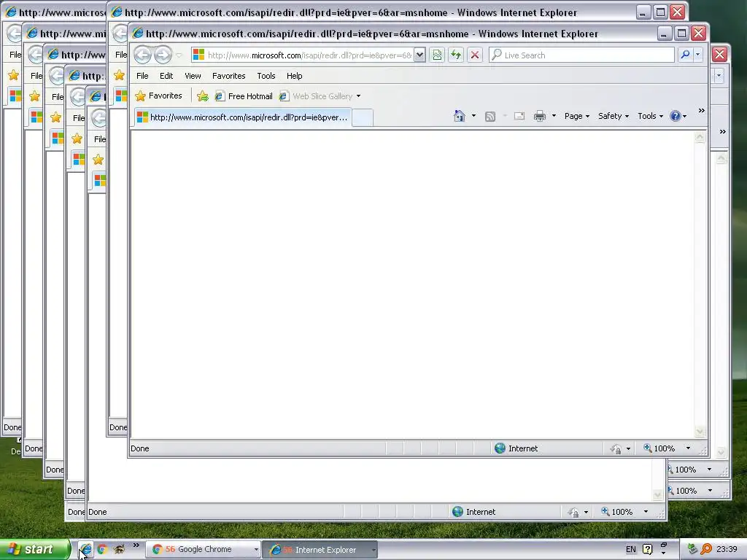Screen dimensions: 747x560
Task: Click inside the Live Search box
Action: click(x=582, y=55)
